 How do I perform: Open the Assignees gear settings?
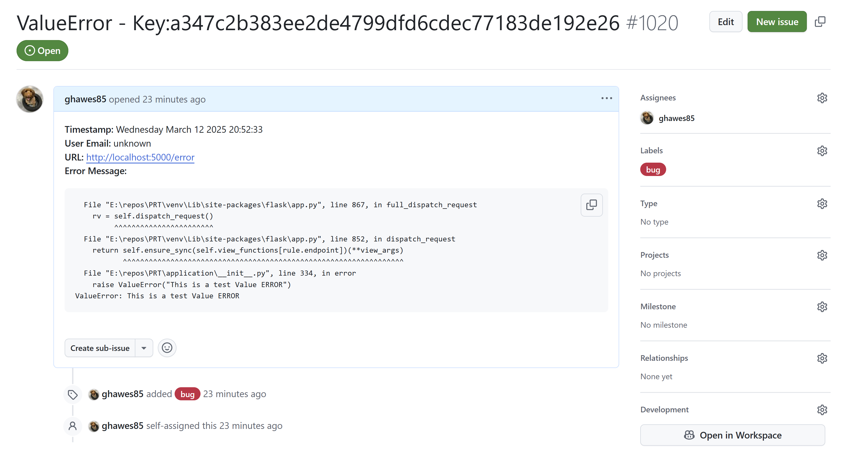point(822,98)
